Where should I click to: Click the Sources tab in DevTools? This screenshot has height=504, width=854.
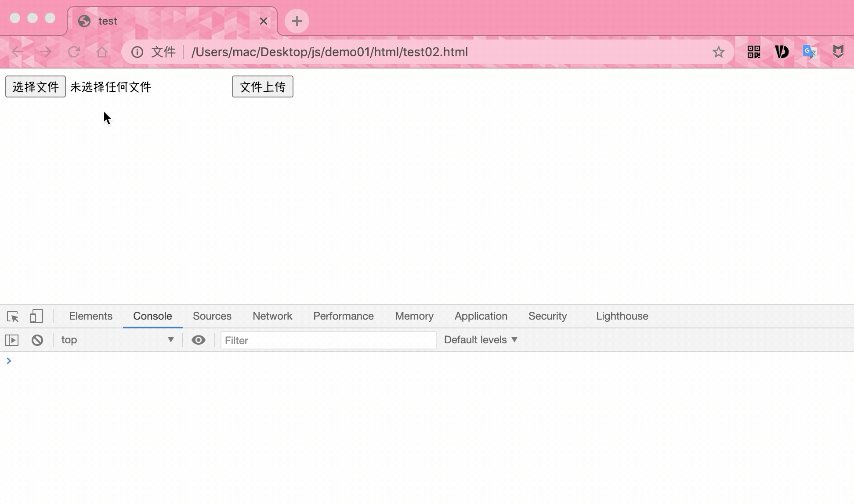pyautogui.click(x=212, y=316)
